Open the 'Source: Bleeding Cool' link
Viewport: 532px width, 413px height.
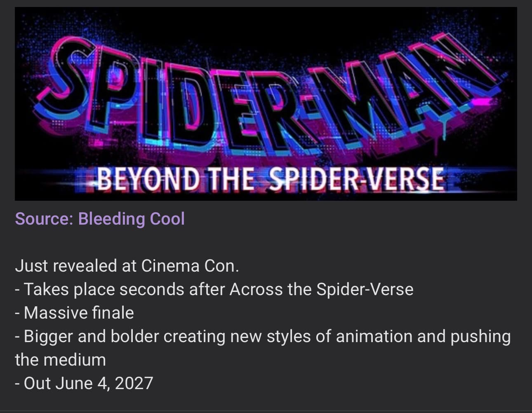coord(100,219)
